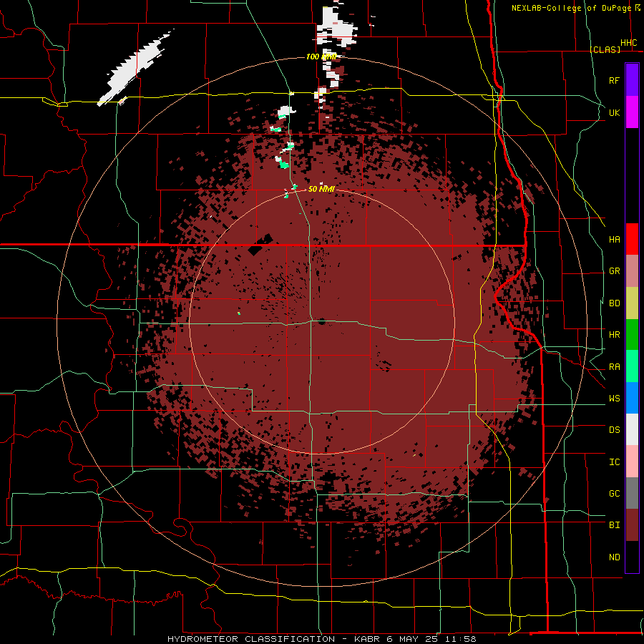Image resolution: width=644 pixels, height=644 pixels.
Task: Select the GR pink-brown legend swatch
Action: click(x=632, y=271)
